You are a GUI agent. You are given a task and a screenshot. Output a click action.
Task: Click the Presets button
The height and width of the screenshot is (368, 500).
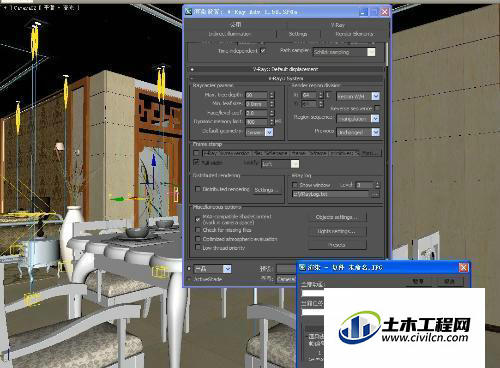337,245
